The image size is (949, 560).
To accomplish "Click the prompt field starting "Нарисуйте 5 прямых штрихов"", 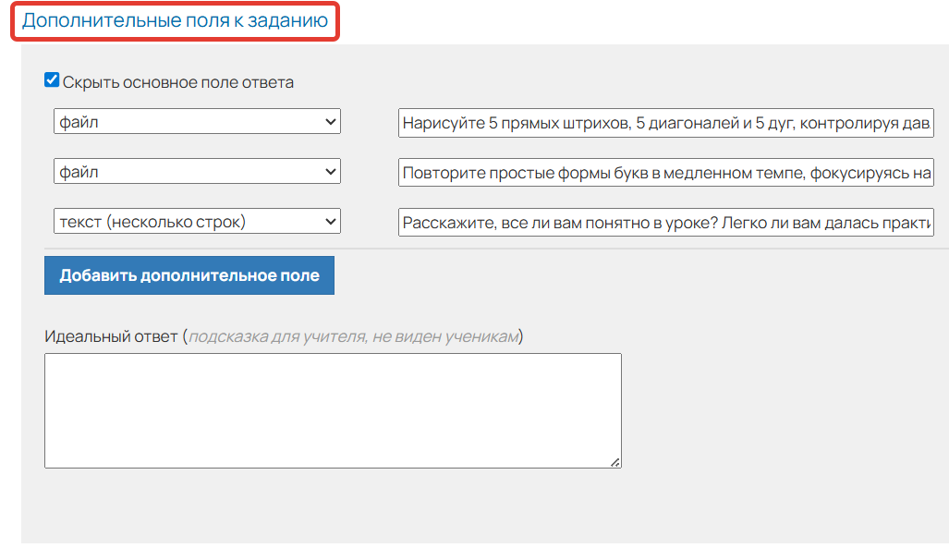I will 665,121.
